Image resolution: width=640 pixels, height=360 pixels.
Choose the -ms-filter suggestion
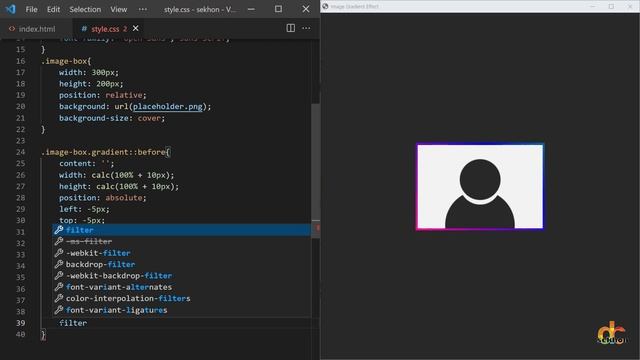tap(181, 241)
